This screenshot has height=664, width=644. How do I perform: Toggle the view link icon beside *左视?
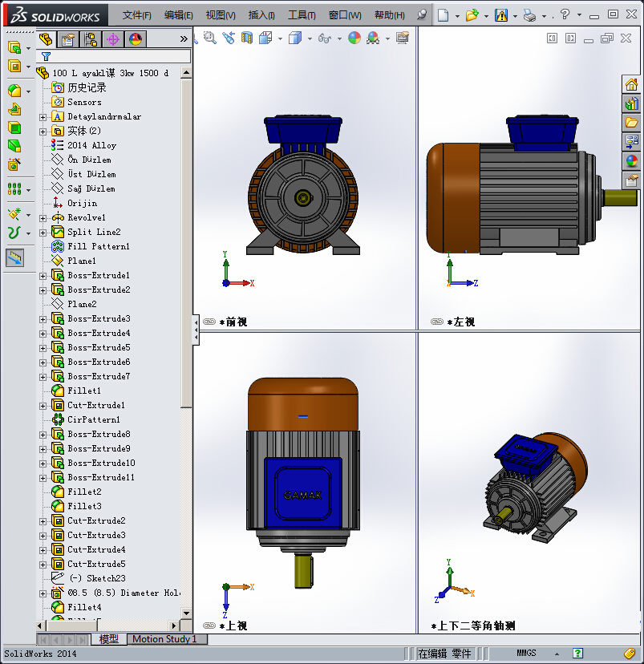pos(437,322)
